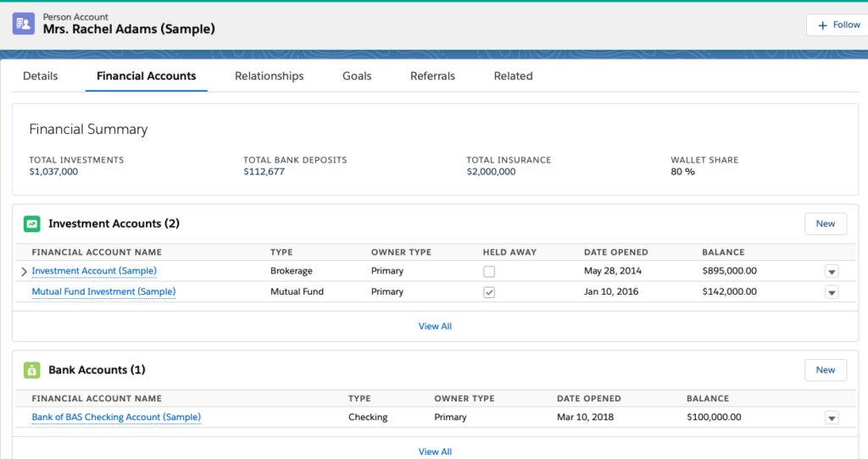
Task: Expand the Investment Account (Sample) row
Action: click(24, 272)
